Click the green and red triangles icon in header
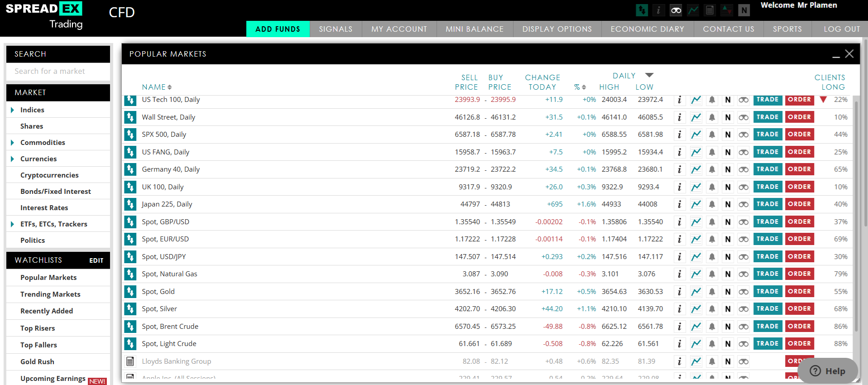868x385 pixels. pyautogui.click(x=727, y=10)
